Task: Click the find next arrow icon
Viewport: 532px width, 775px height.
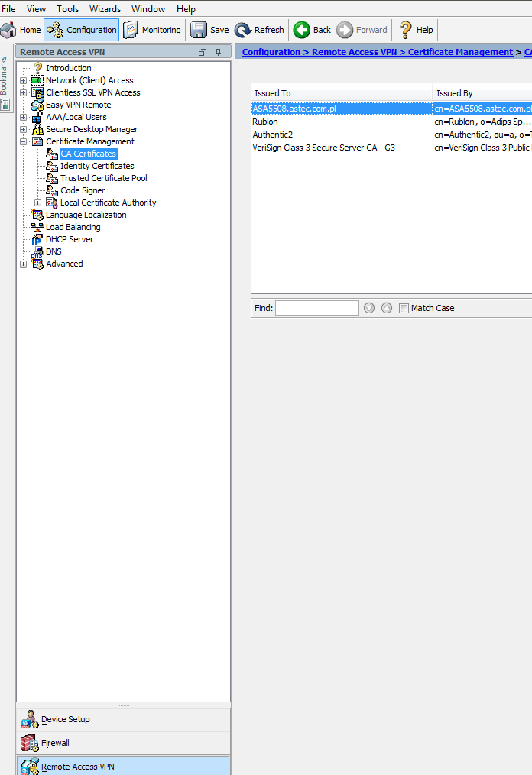Action: click(369, 308)
